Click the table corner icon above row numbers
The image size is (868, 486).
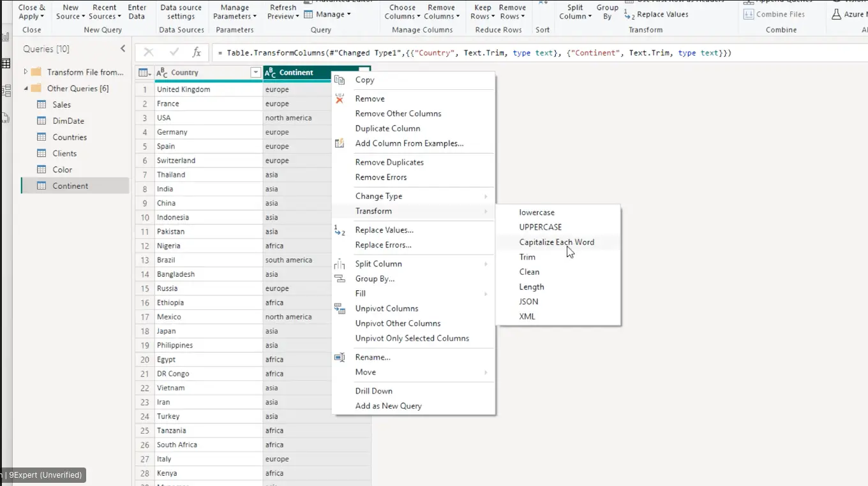click(144, 73)
